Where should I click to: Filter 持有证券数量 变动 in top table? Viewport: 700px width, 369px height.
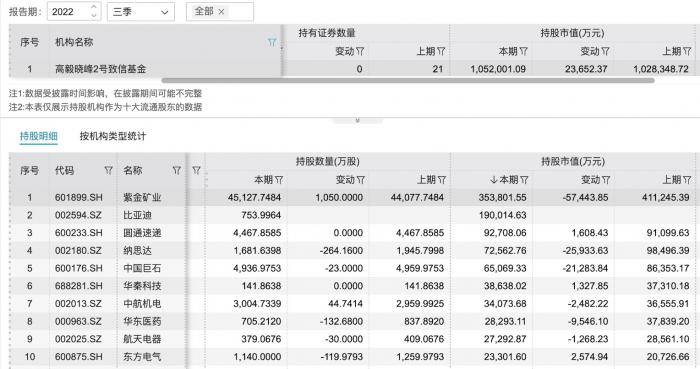(360, 51)
